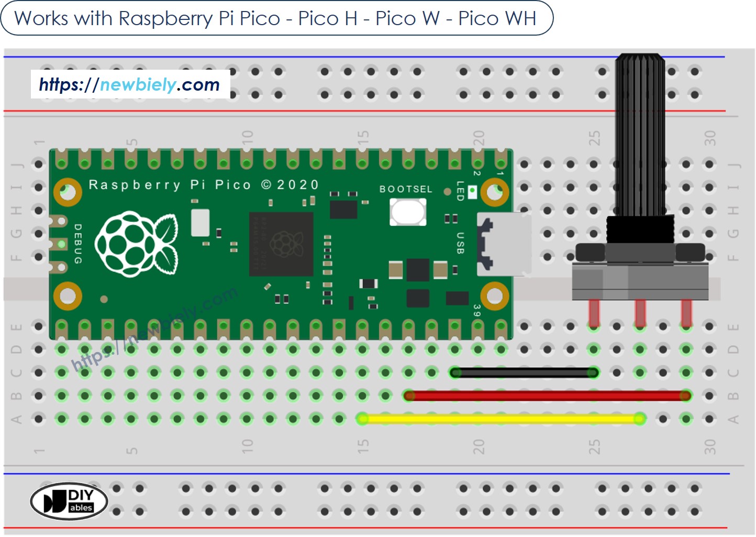Click the micro USB connector on the Pico
The width and height of the screenshot is (756, 537).
pos(504,244)
